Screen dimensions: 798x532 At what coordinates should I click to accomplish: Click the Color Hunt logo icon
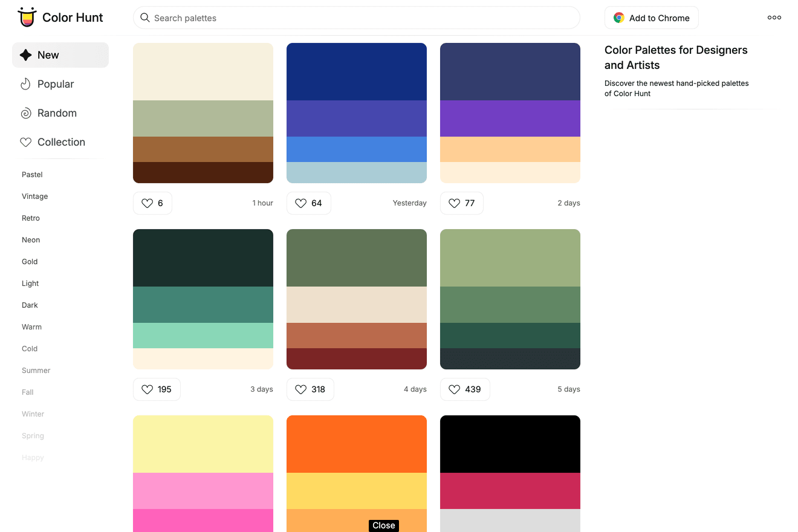27,18
